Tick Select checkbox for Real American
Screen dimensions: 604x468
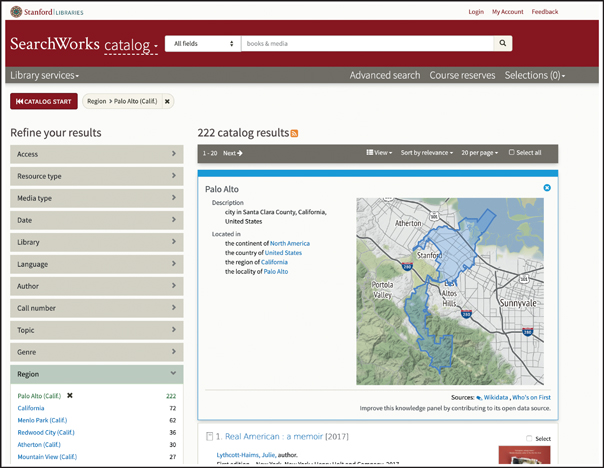(x=529, y=438)
